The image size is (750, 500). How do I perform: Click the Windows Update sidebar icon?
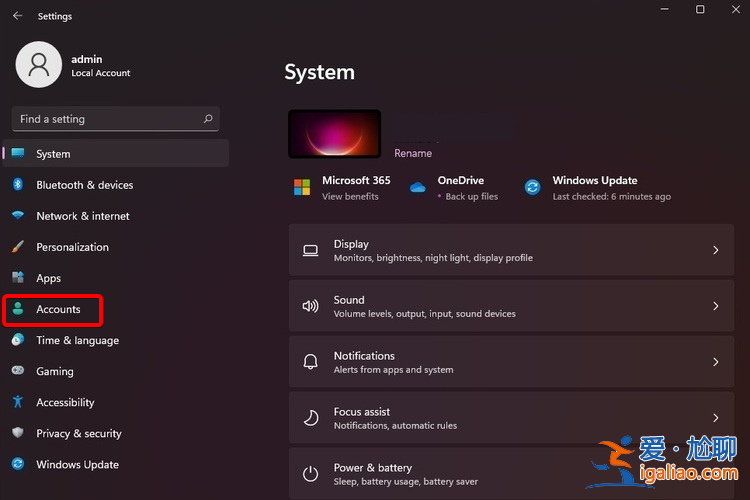tap(18, 464)
